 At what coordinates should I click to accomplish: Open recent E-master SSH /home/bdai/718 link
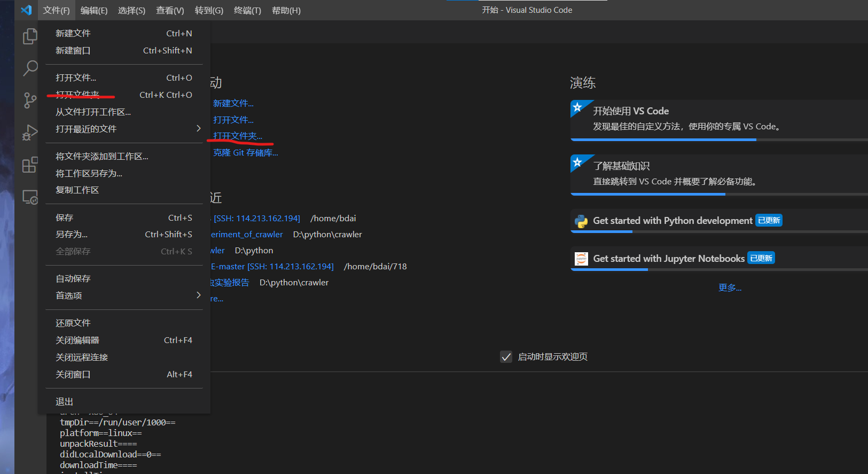[272, 266]
